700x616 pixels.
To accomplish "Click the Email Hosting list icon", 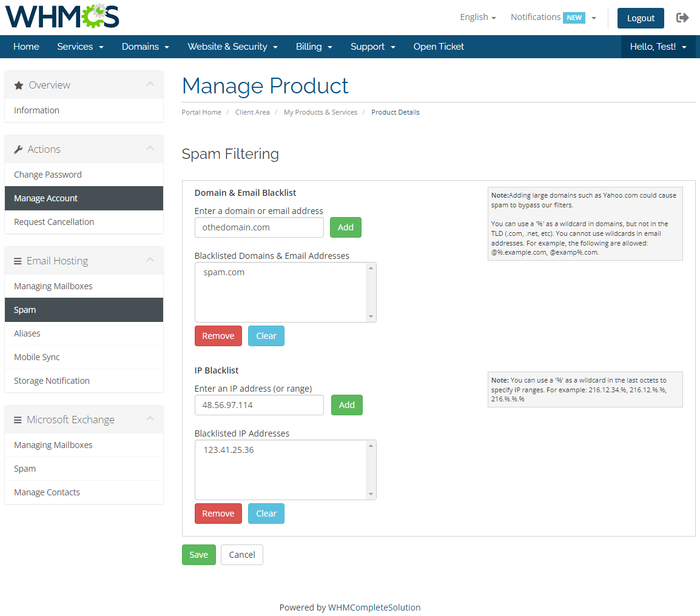I will tap(18, 261).
